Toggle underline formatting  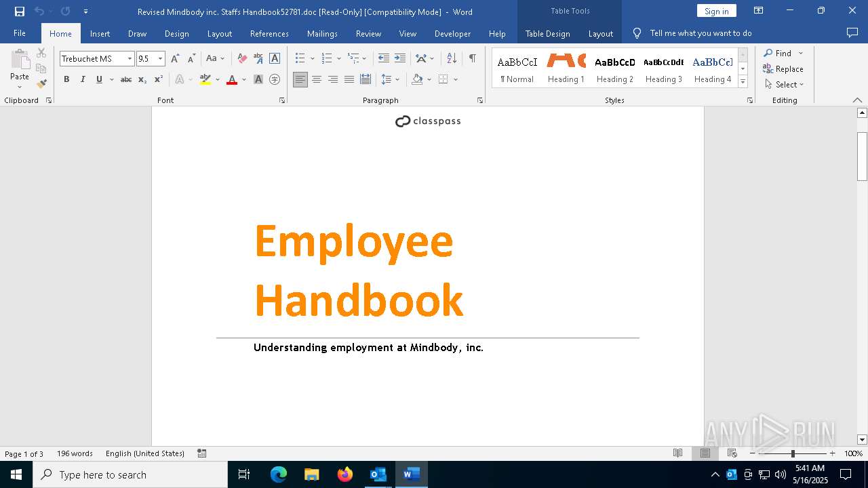point(99,79)
